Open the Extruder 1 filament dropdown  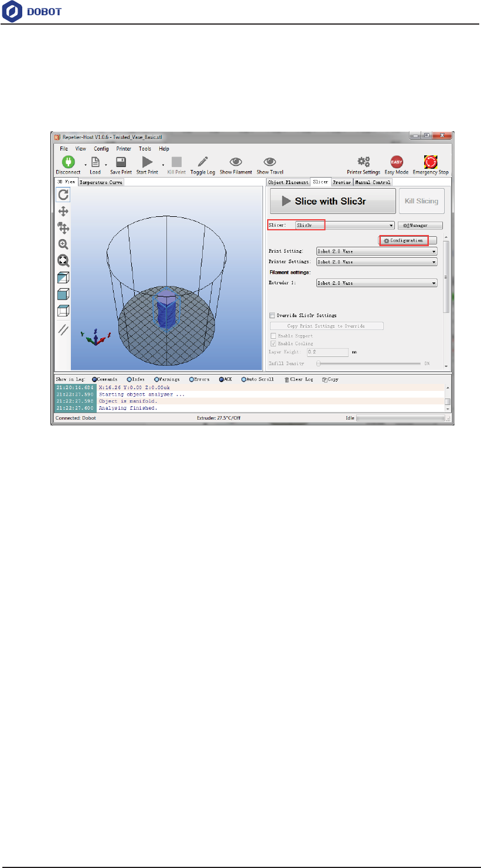tap(377, 283)
